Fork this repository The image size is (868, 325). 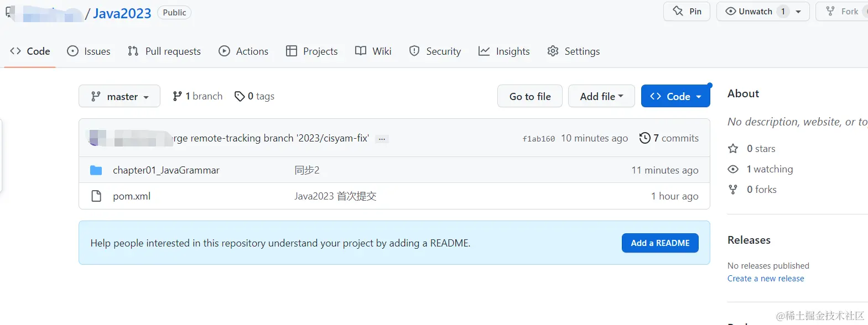pos(842,12)
